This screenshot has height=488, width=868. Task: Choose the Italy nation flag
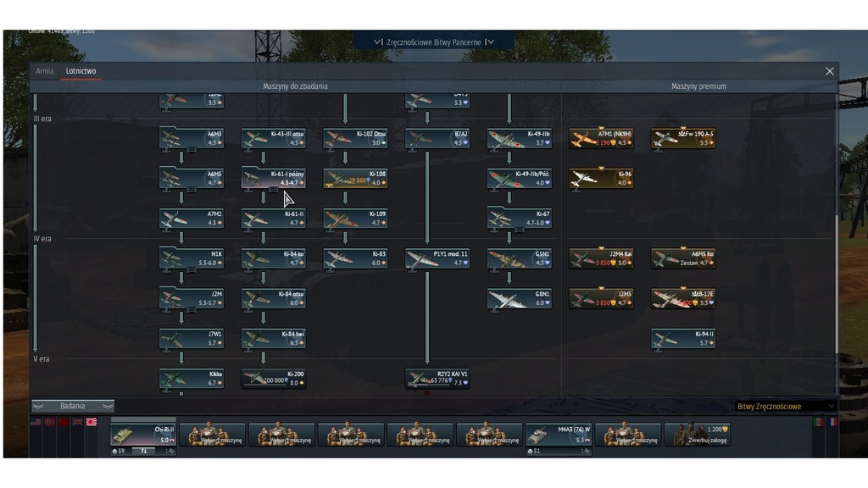[820, 422]
